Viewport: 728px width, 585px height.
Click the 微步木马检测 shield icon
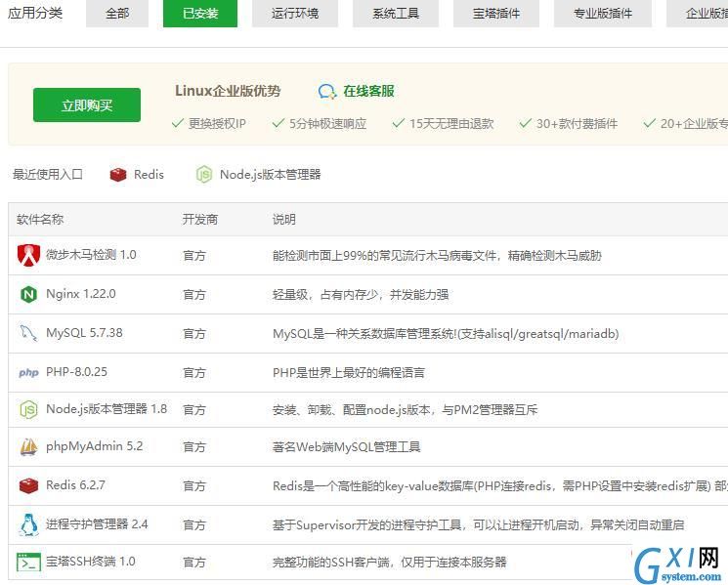(x=28, y=255)
